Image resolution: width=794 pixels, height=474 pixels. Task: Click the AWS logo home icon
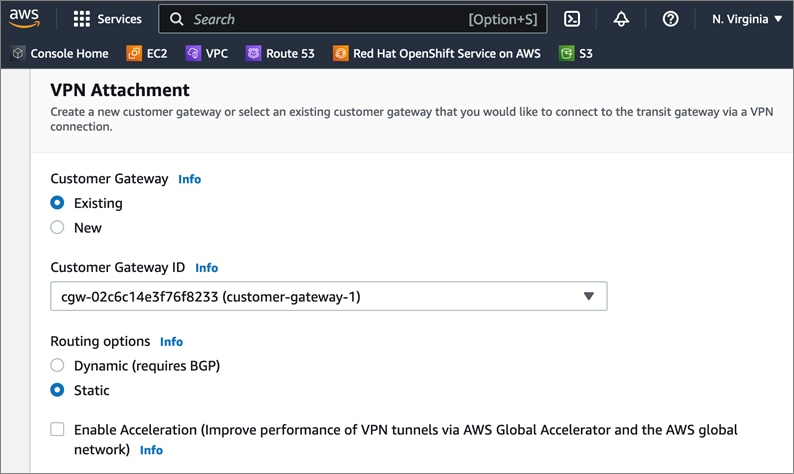click(24, 19)
